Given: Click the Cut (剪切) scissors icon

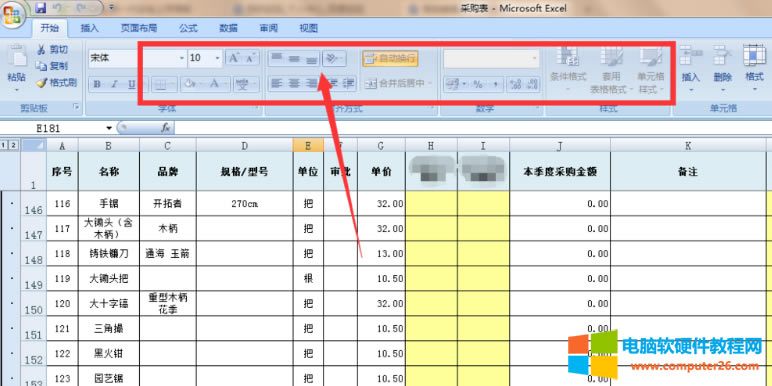Looking at the screenshot, I should point(41,50).
